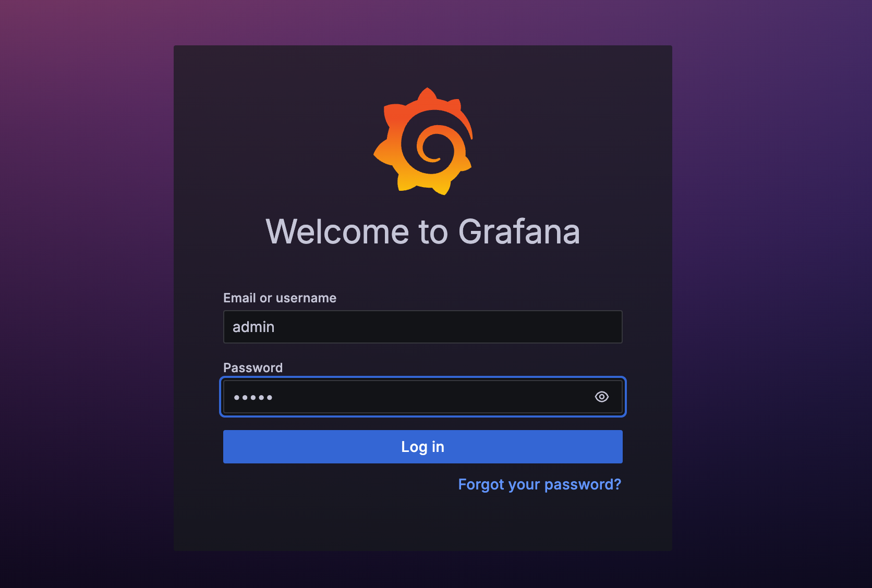Open the Forgot your password link
The width and height of the screenshot is (872, 588).
click(539, 484)
